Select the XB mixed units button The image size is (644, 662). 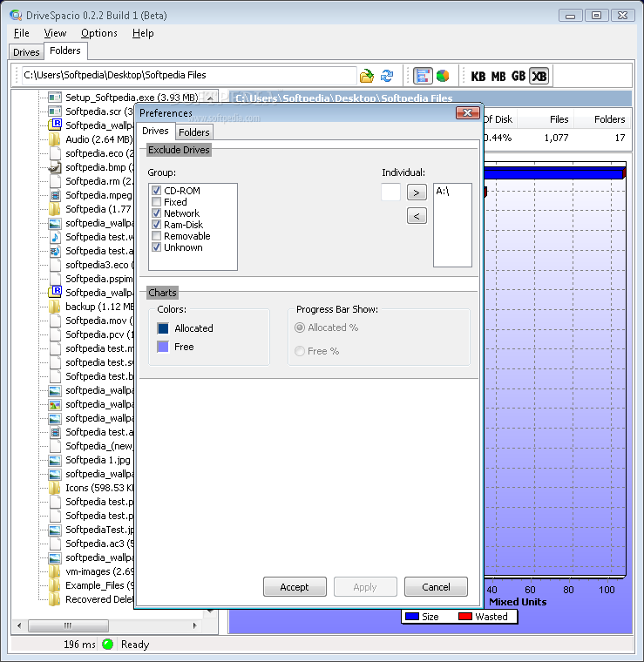(539, 77)
